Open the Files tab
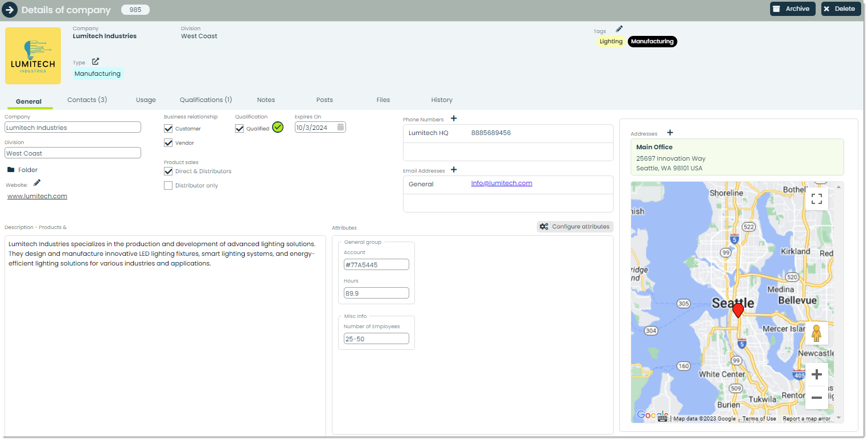Image resolution: width=868 pixels, height=441 pixels. click(383, 100)
